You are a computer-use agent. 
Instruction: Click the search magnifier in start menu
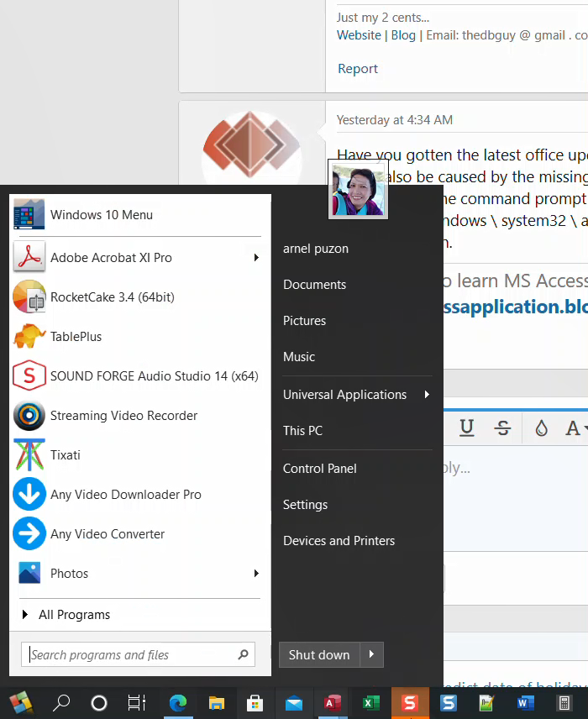[x=243, y=654]
